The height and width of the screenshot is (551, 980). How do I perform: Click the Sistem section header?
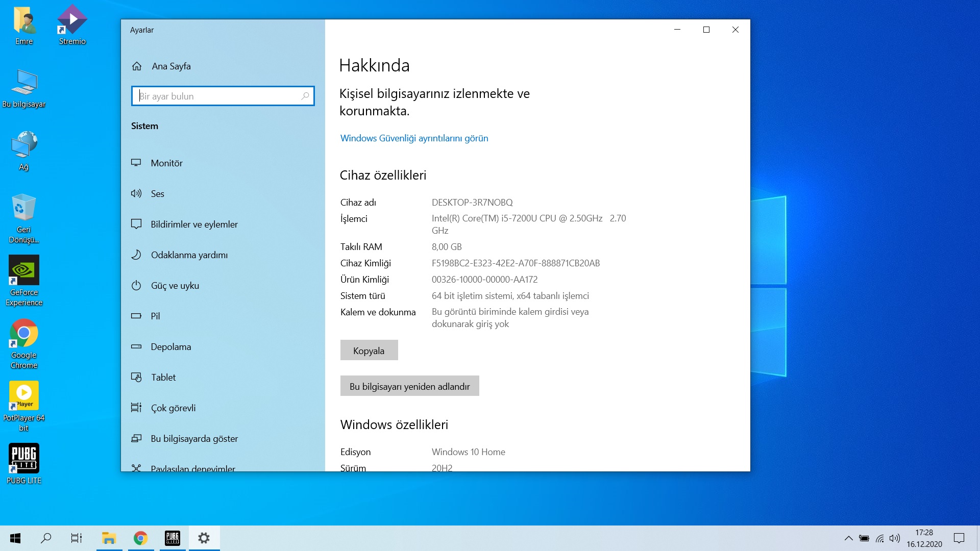tap(144, 126)
